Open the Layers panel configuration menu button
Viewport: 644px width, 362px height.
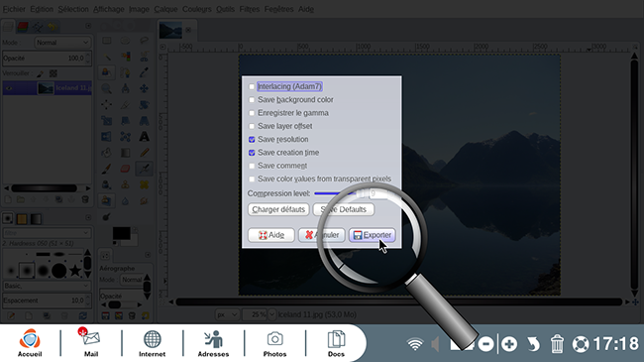(88, 26)
